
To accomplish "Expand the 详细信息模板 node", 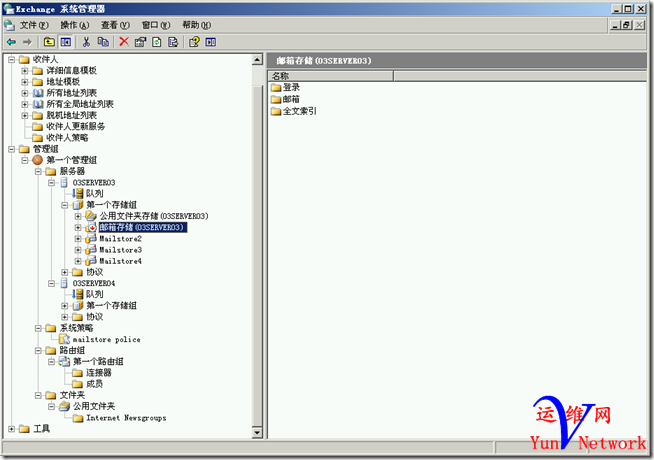I will point(25,71).
